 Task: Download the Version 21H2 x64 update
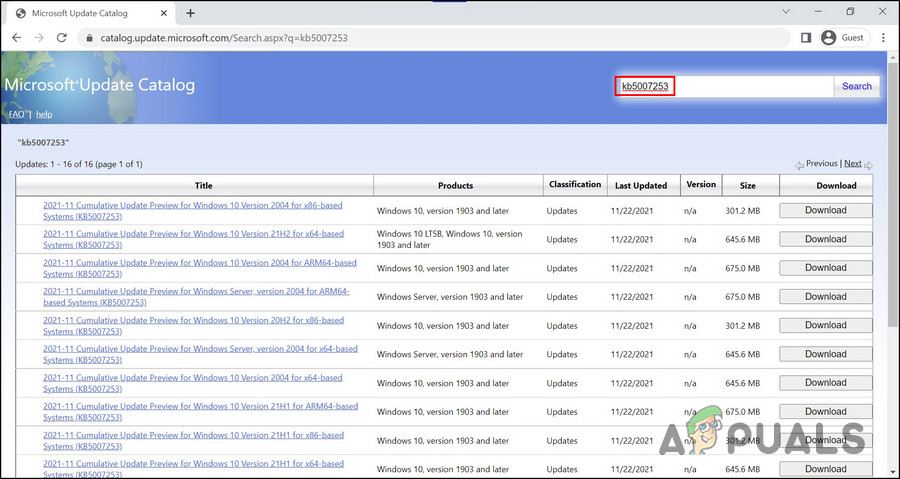[x=825, y=239]
